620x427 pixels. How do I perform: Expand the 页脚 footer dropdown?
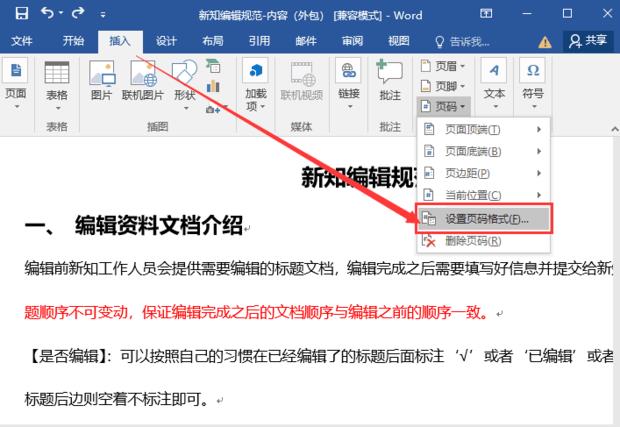[440, 86]
